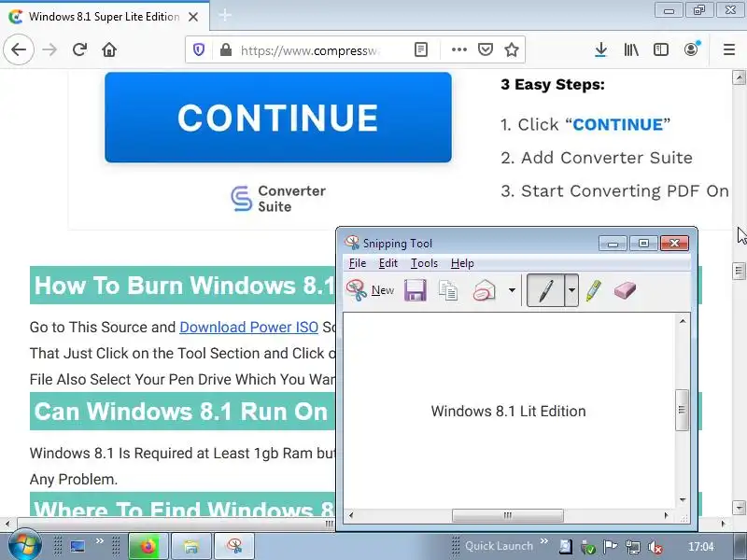Image resolution: width=747 pixels, height=560 pixels.
Task: Expand Pen options dropdown arrow
Action: [571, 290]
